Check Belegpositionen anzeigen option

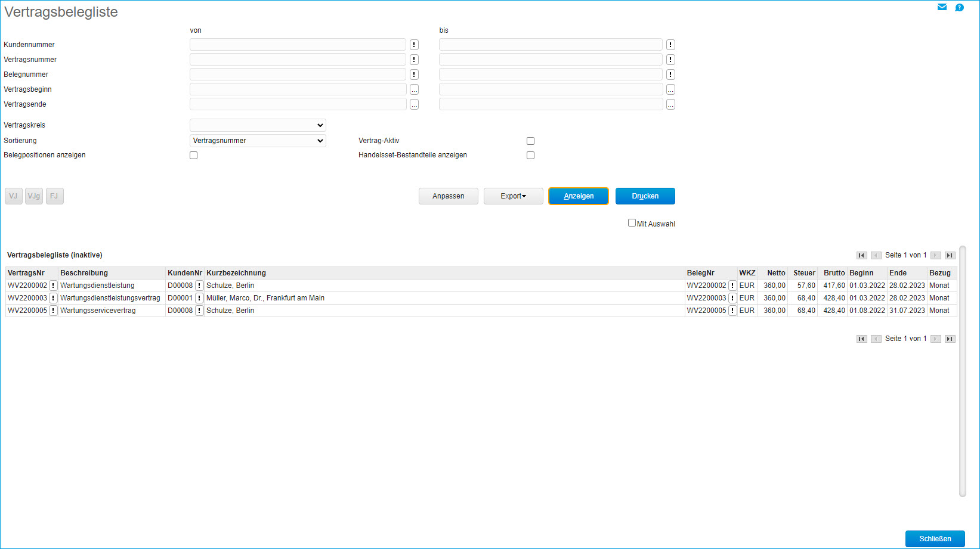(193, 156)
